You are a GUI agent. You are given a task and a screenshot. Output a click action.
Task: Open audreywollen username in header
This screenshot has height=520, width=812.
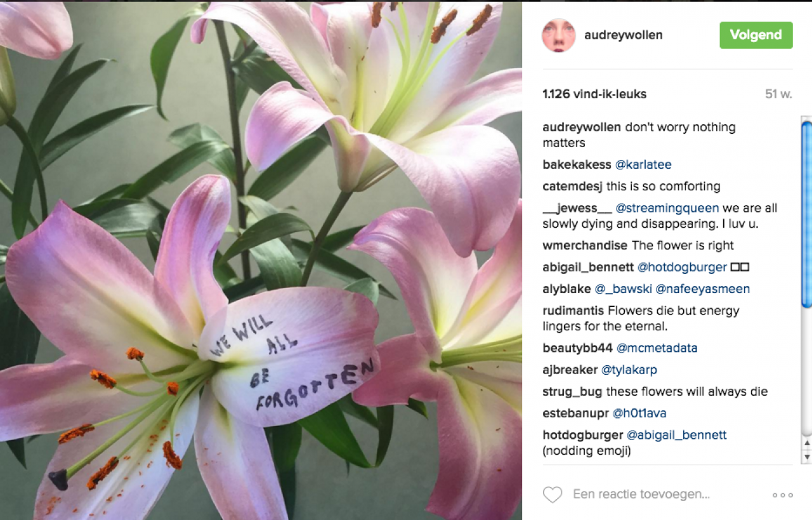tap(624, 35)
